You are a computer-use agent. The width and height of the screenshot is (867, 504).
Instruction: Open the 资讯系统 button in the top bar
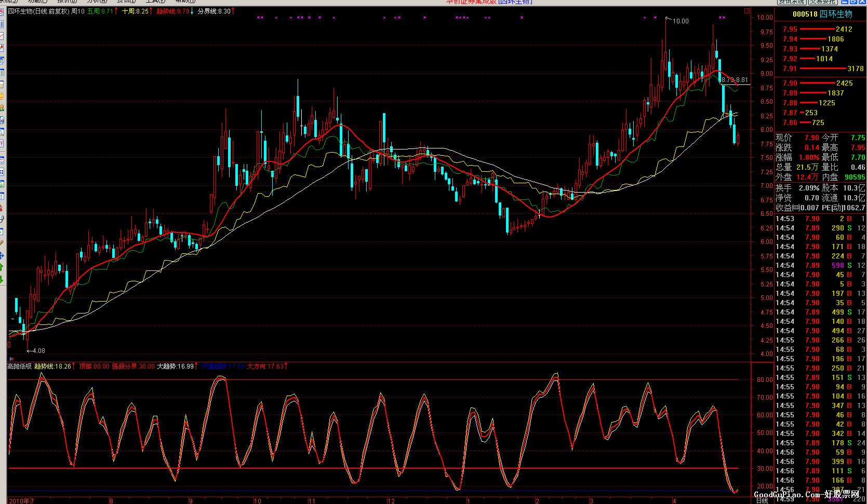(791, 2)
